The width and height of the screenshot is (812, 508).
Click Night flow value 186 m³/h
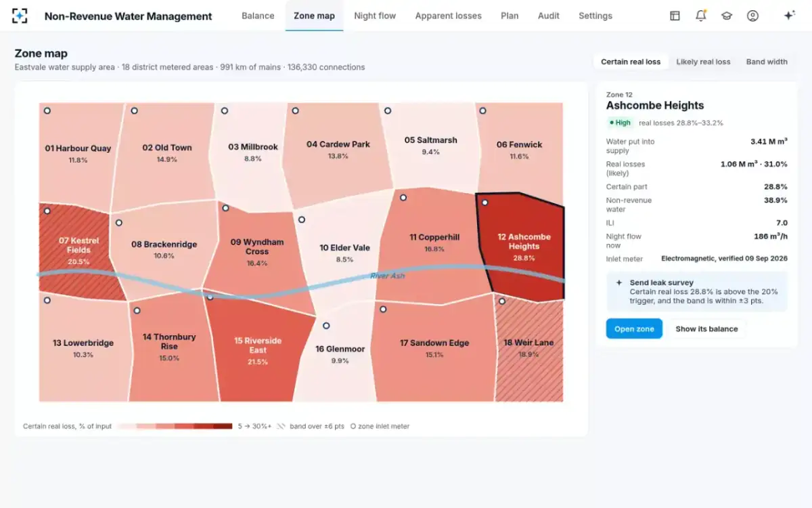[x=770, y=236]
